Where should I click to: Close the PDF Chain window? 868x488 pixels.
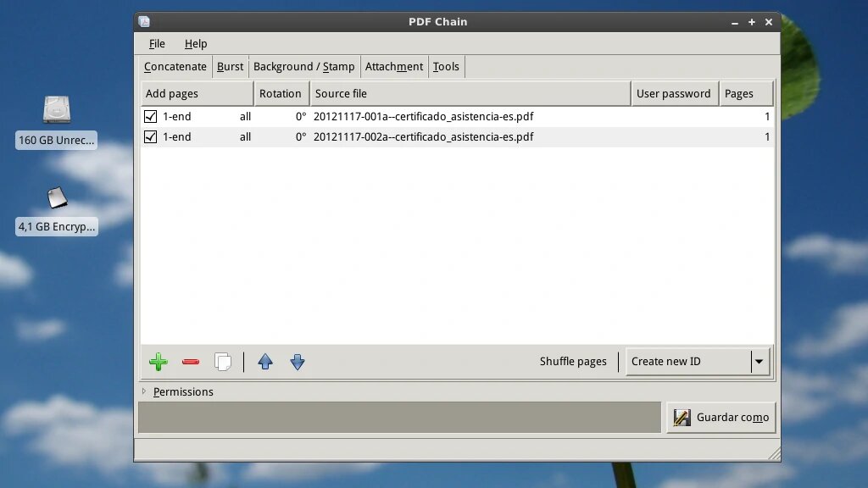coord(768,22)
